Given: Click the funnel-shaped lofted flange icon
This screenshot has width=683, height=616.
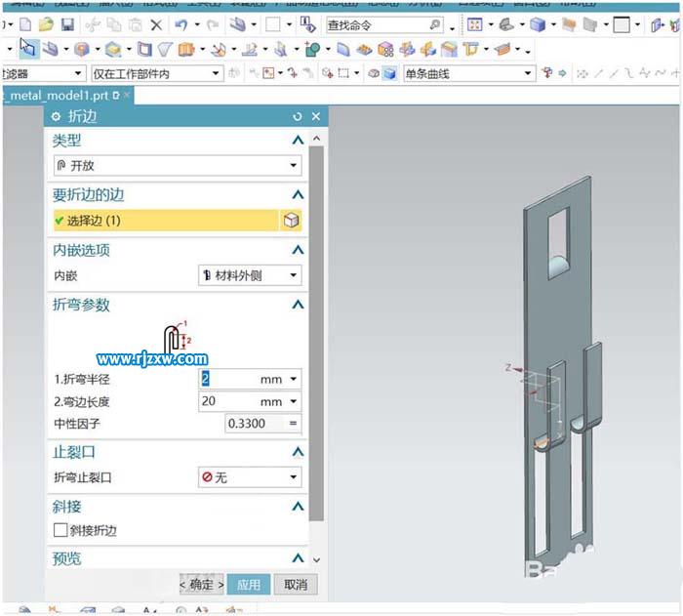Looking at the screenshot, I should [165, 49].
